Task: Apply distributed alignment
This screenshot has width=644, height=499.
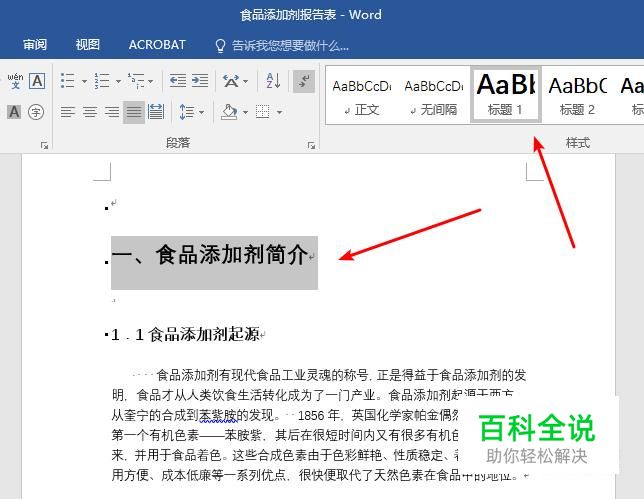Action: pos(156,112)
